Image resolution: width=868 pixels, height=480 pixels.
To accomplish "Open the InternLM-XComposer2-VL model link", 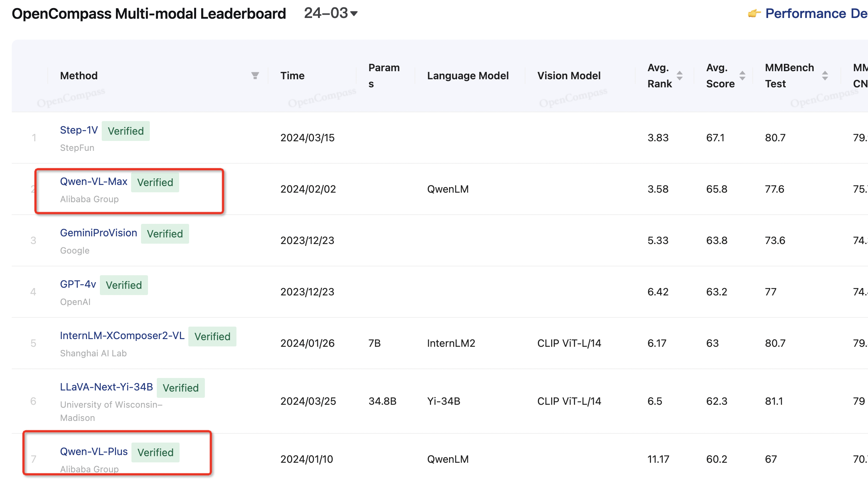I will pos(122,336).
